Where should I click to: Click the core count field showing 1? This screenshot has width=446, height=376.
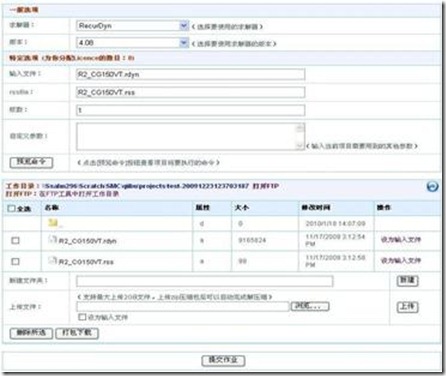click(190, 110)
